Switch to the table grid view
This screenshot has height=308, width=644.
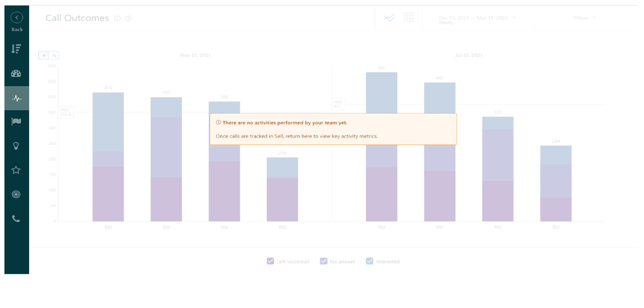click(408, 18)
